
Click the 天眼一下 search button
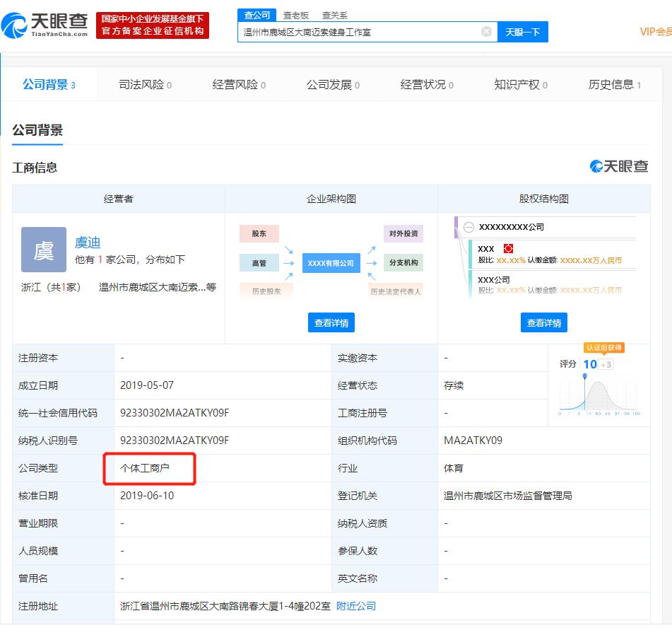(522, 31)
